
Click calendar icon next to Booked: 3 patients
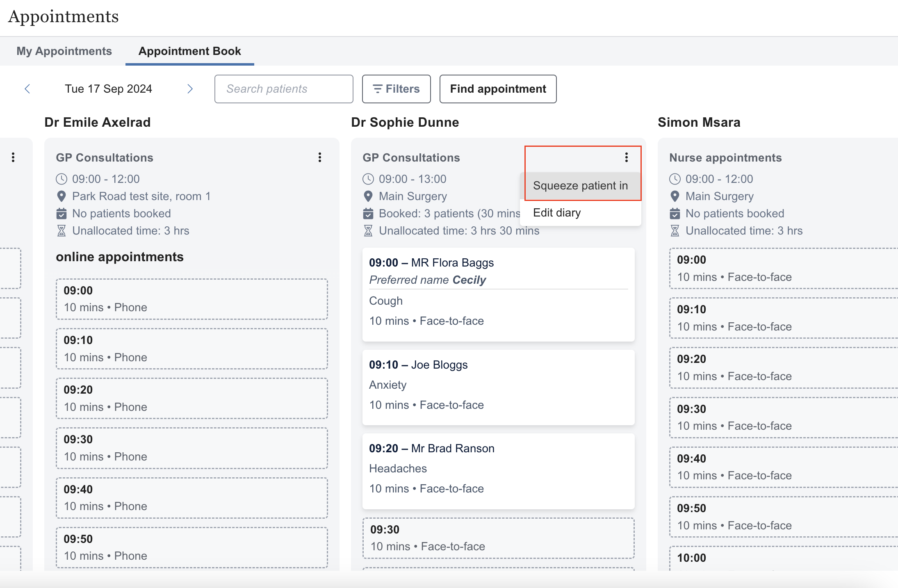point(368,214)
